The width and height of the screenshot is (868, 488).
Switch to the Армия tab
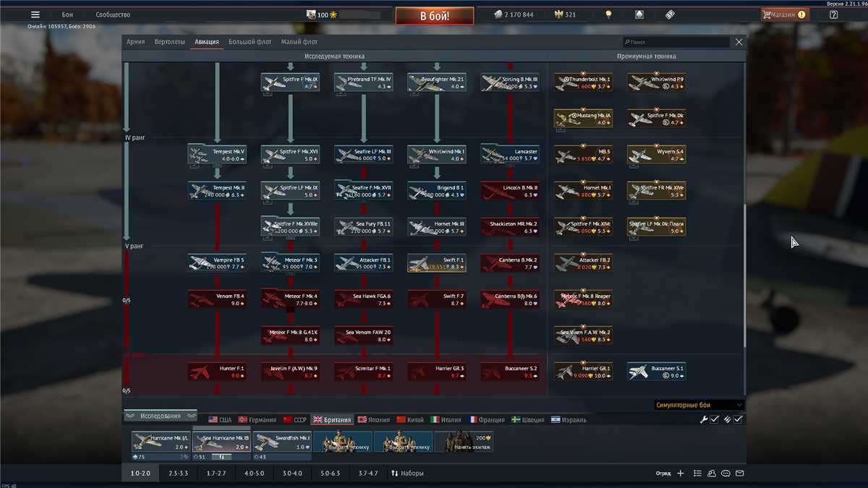coord(135,42)
